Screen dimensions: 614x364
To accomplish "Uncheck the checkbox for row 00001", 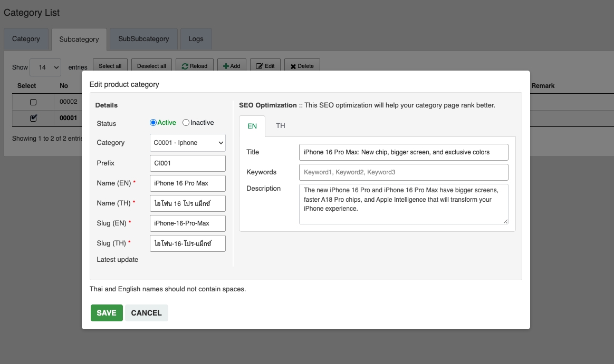I will [33, 118].
